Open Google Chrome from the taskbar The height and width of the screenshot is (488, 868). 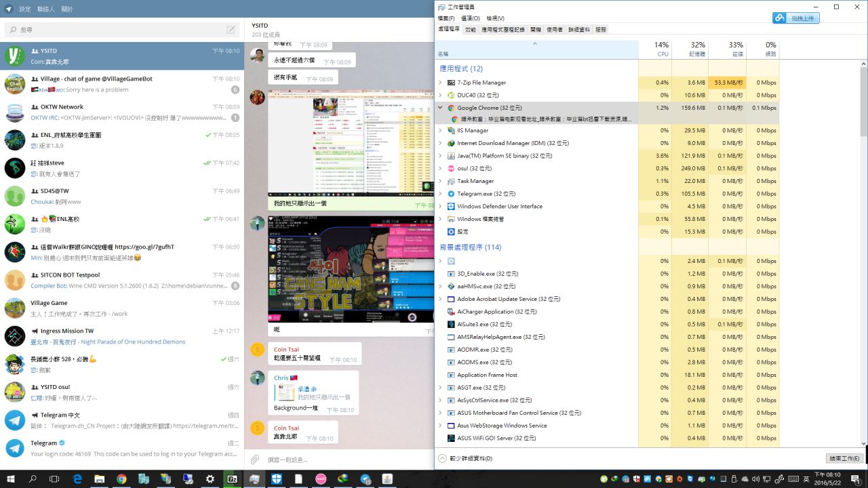[121, 479]
